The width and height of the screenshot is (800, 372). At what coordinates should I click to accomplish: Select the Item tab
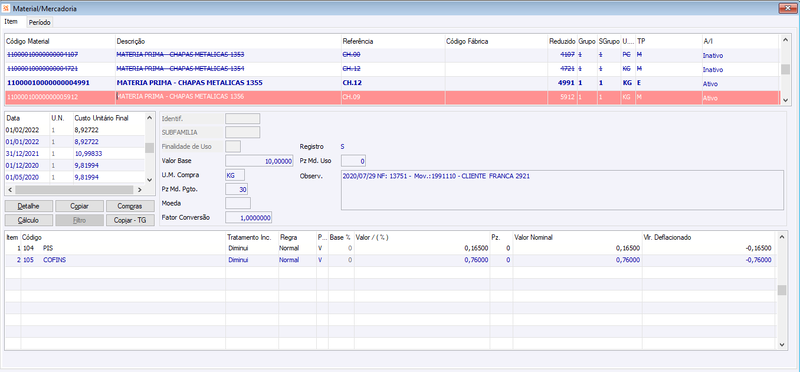pyautogui.click(x=11, y=22)
